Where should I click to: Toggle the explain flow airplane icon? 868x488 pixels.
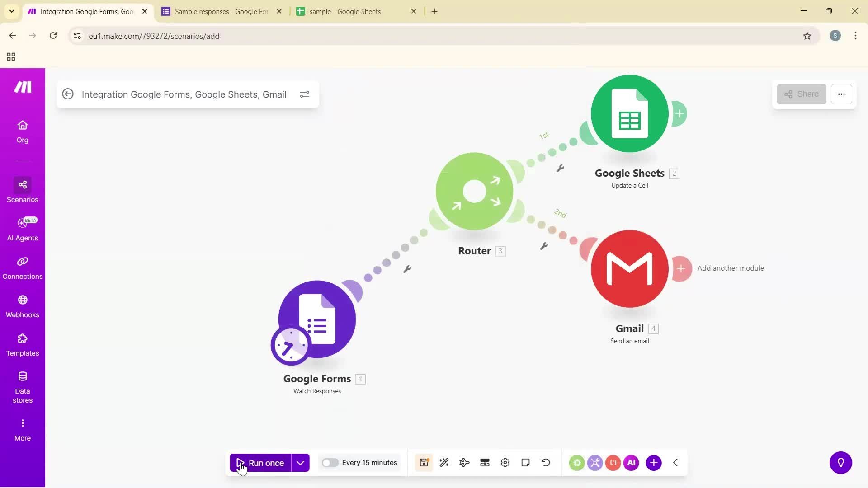click(x=464, y=462)
